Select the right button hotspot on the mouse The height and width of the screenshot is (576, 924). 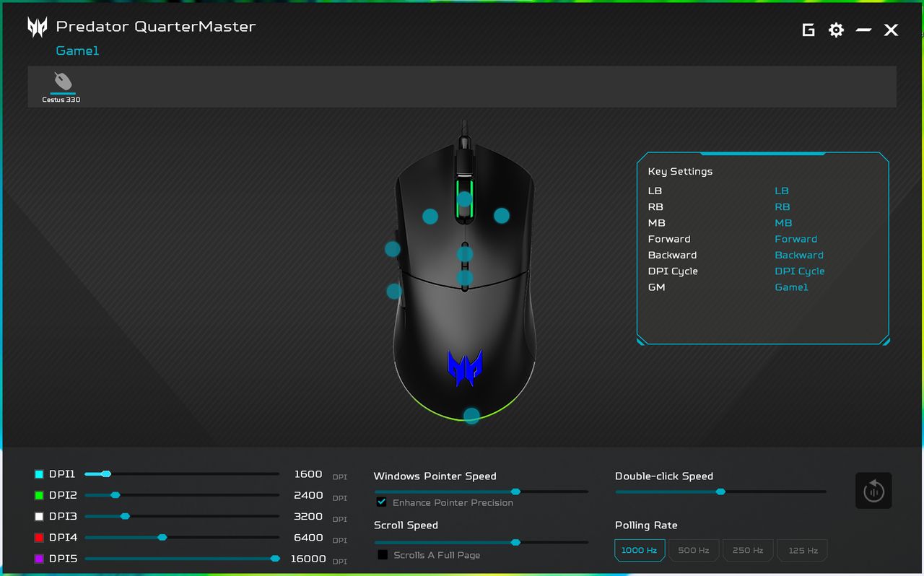pyautogui.click(x=502, y=215)
